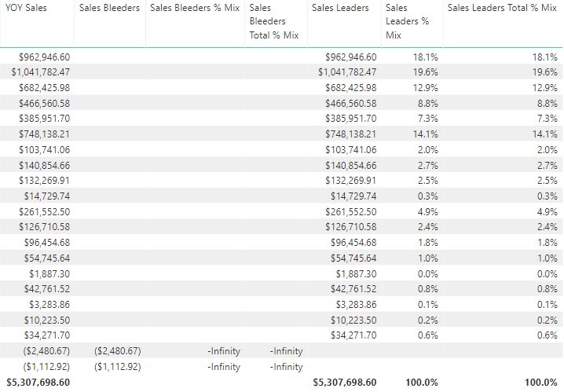Select YOY Sales cell $54,745.64
This screenshot has height=392, width=564.
(x=47, y=258)
